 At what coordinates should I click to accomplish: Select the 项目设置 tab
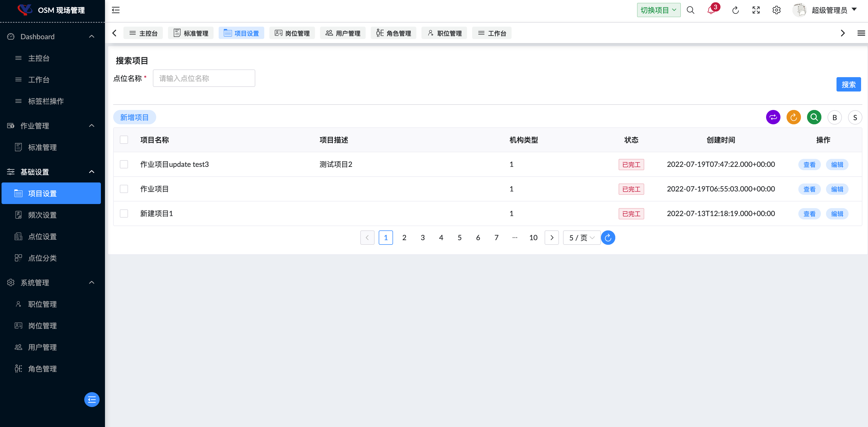click(x=241, y=33)
